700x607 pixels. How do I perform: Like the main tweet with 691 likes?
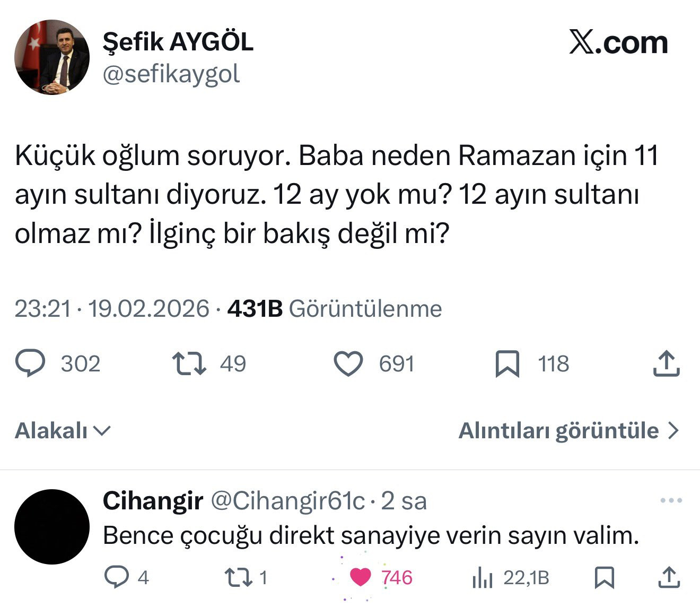point(348,364)
